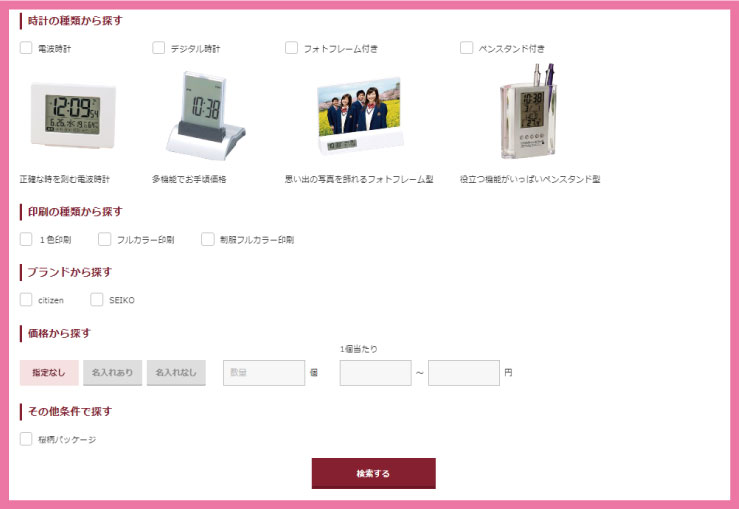This screenshot has height=509, width=739.
Task: Tick the フォトフレーム付き checkbox
Action: 291,48
